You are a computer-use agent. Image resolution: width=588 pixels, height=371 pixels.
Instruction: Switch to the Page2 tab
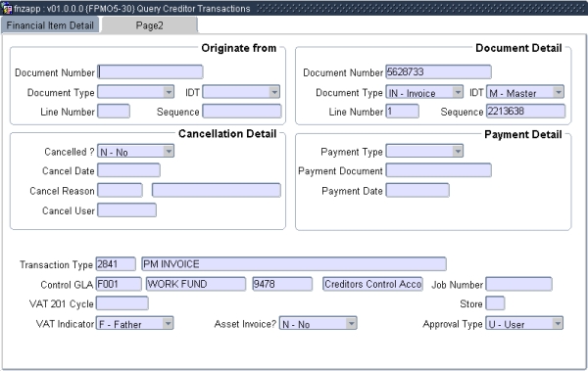(149, 25)
